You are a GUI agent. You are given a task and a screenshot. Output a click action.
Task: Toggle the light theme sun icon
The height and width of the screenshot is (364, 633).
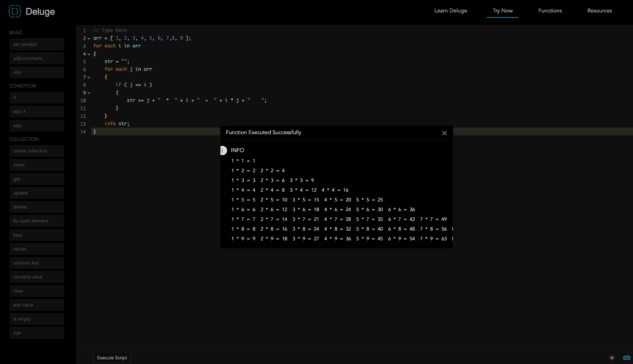pos(612,358)
